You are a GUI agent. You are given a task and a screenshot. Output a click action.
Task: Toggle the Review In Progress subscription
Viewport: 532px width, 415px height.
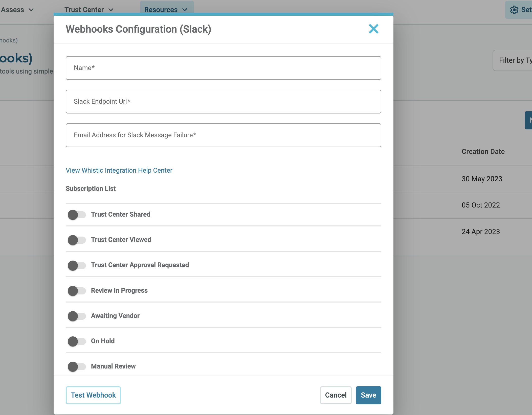click(x=77, y=291)
